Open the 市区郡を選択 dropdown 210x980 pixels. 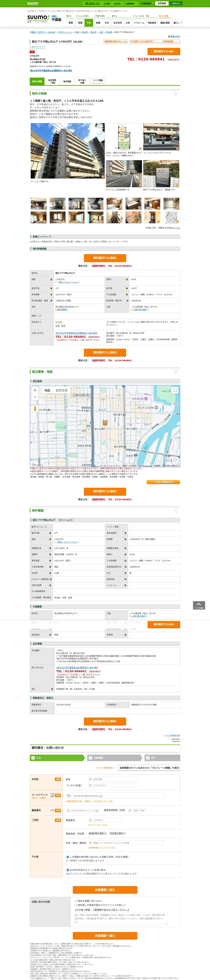(117, 833)
